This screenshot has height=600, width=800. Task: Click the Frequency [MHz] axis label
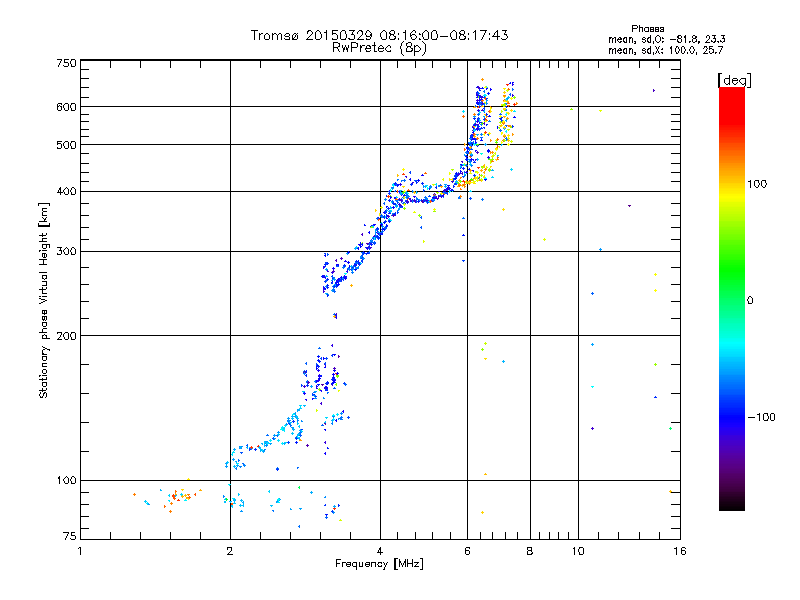point(379,565)
